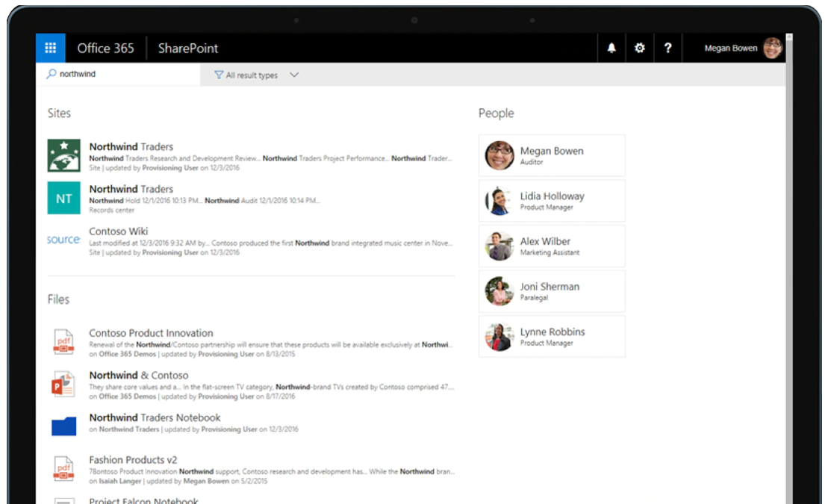This screenshot has width=828, height=504.
Task: Open the help question mark
Action: [668, 48]
